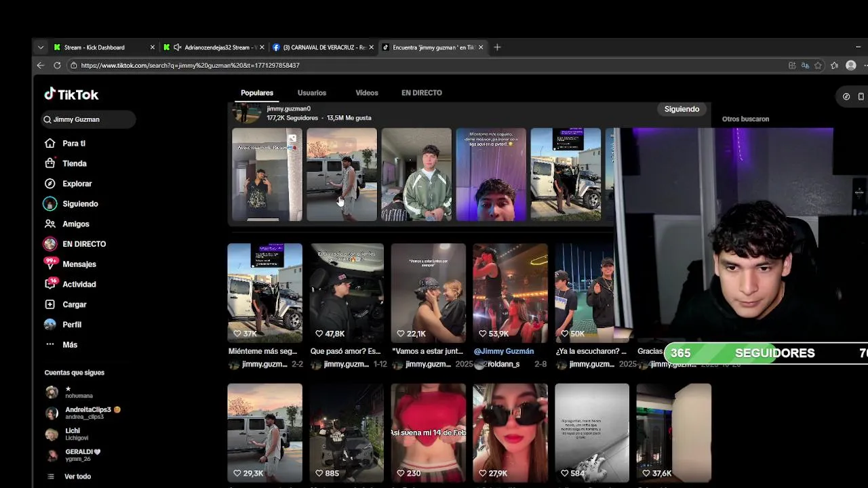Screen dimensions: 868x488
Task: Select the Videos search tab
Action: pyautogui.click(x=367, y=93)
